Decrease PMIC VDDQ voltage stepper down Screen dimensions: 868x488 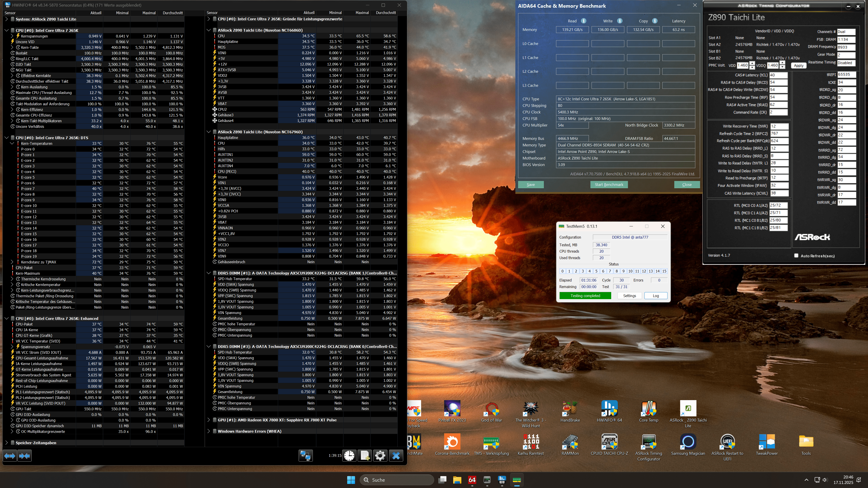[x=782, y=67]
